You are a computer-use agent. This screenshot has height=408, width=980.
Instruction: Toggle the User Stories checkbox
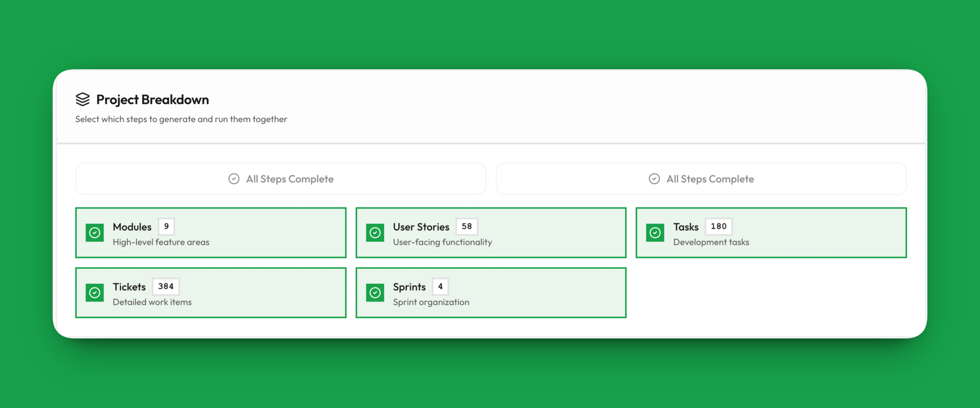(375, 233)
